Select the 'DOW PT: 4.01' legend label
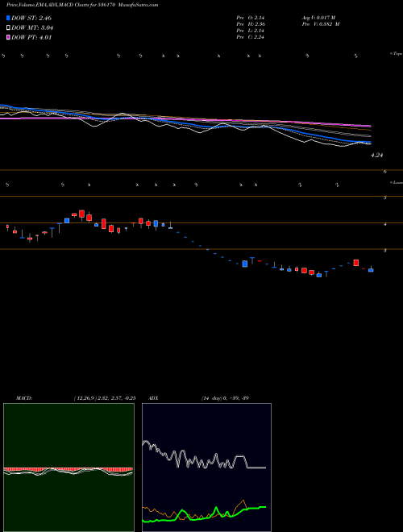The width and height of the screenshot is (403, 532). tap(31, 37)
